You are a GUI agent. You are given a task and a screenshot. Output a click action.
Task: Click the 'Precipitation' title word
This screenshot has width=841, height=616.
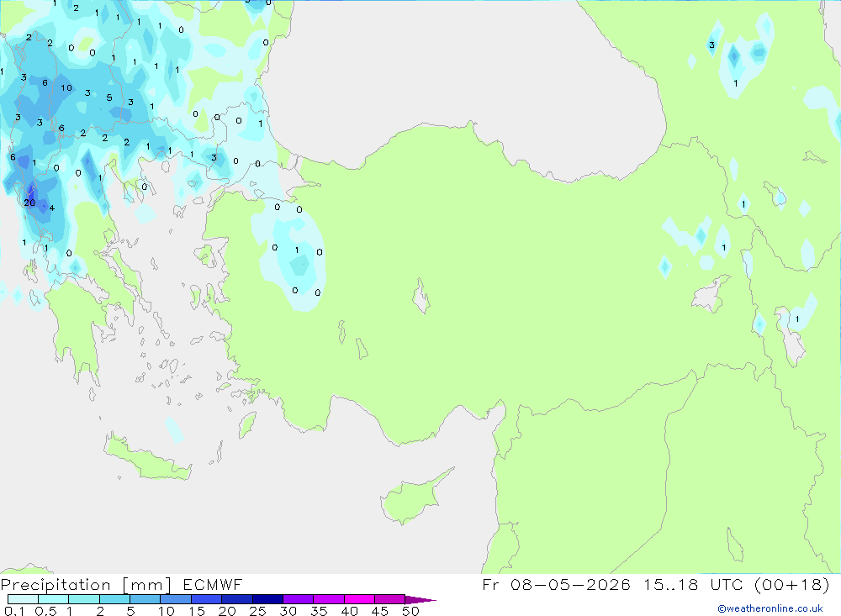(x=56, y=585)
